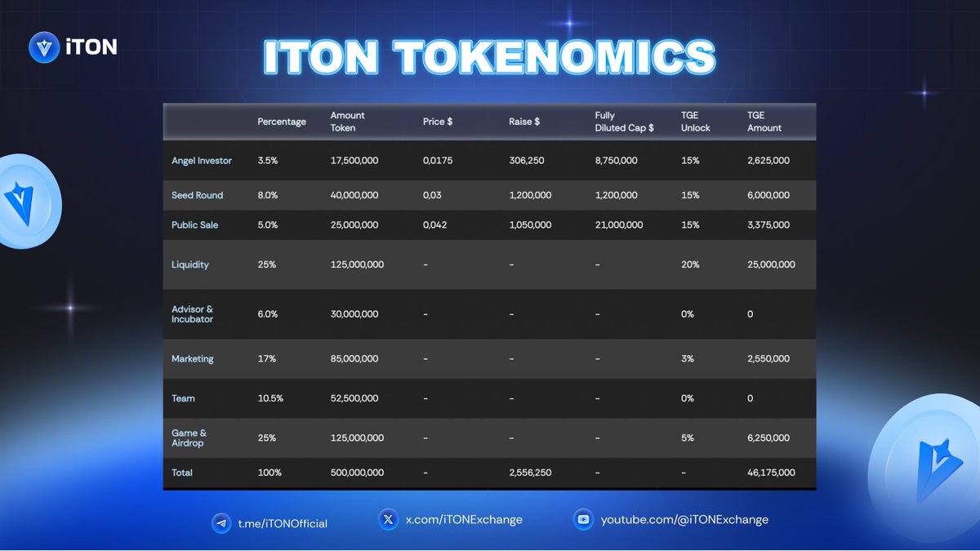This screenshot has width=980, height=551.
Task: Click the 3.5% percentage cell
Action: (x=268, y=161)
